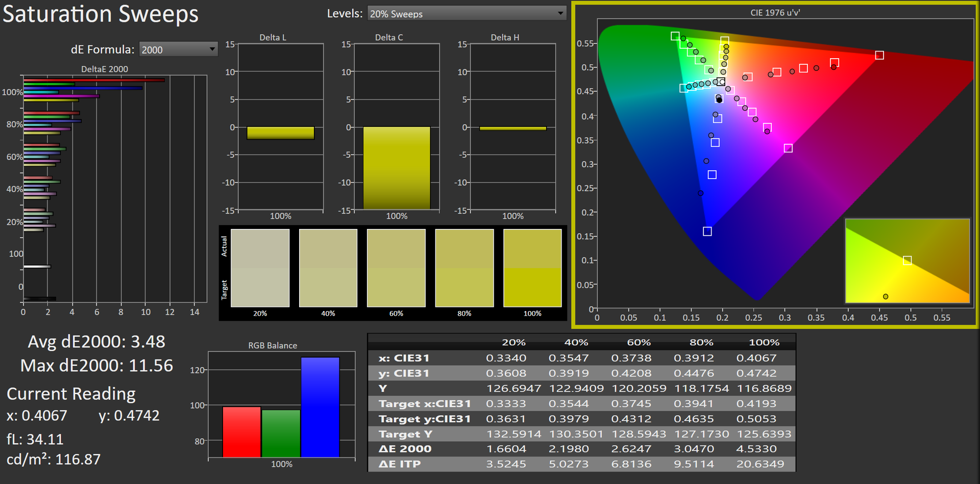The width and height of the screenshot is (980, 484).
Task: Click the Current Reading heading
Action: click(x=71, y=394)
